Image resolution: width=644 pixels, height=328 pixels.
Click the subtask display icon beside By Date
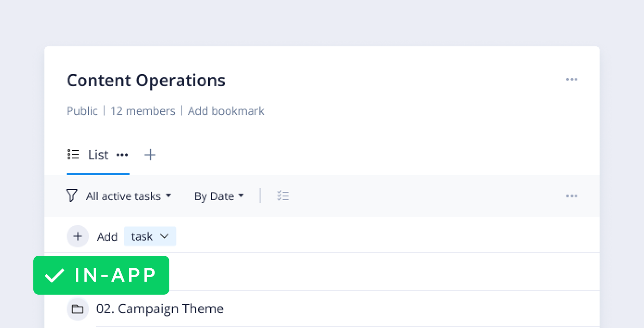(283, 196)
